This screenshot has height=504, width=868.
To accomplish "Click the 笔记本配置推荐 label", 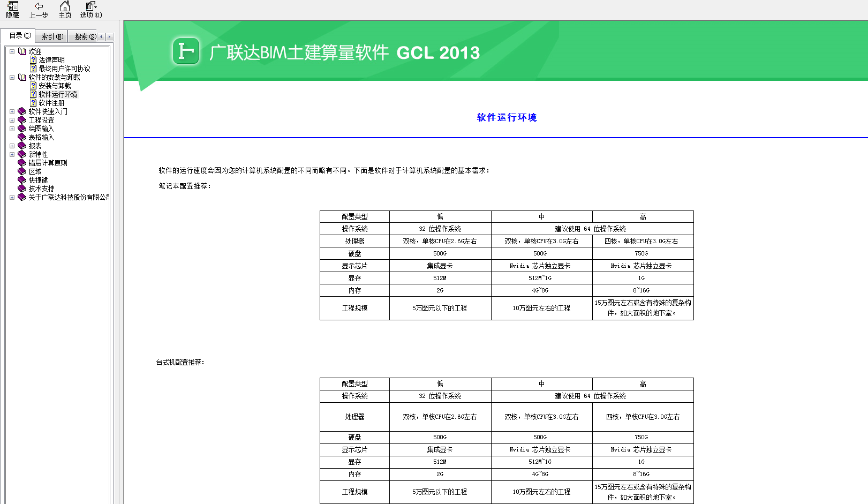I will coord(185,186).
